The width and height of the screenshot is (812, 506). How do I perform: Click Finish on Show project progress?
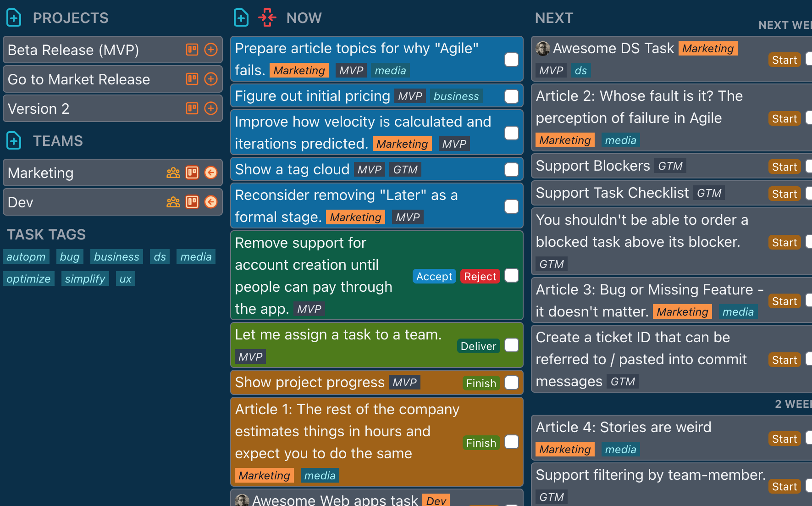tap(481, 383)
